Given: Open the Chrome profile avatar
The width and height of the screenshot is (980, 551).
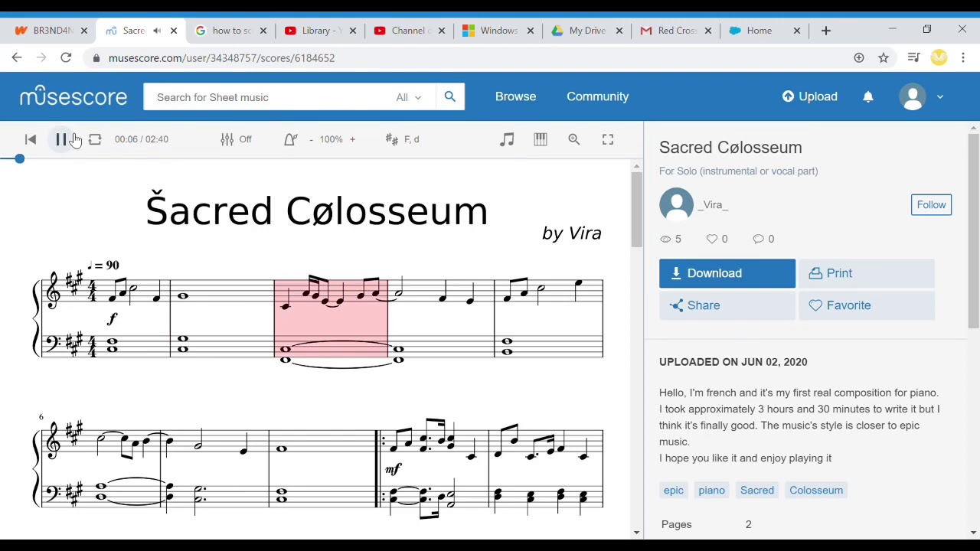Looking at the screenshot, I should coord(939,57).
